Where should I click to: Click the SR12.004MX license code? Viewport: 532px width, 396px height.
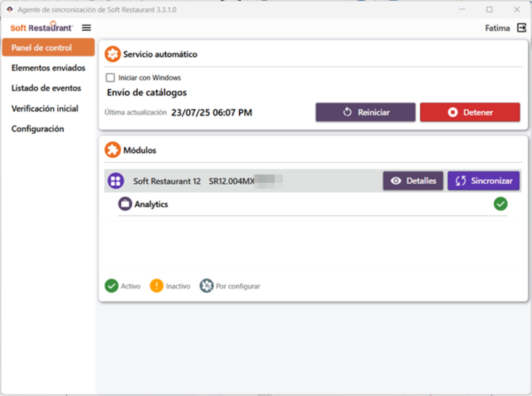(232, 181)
